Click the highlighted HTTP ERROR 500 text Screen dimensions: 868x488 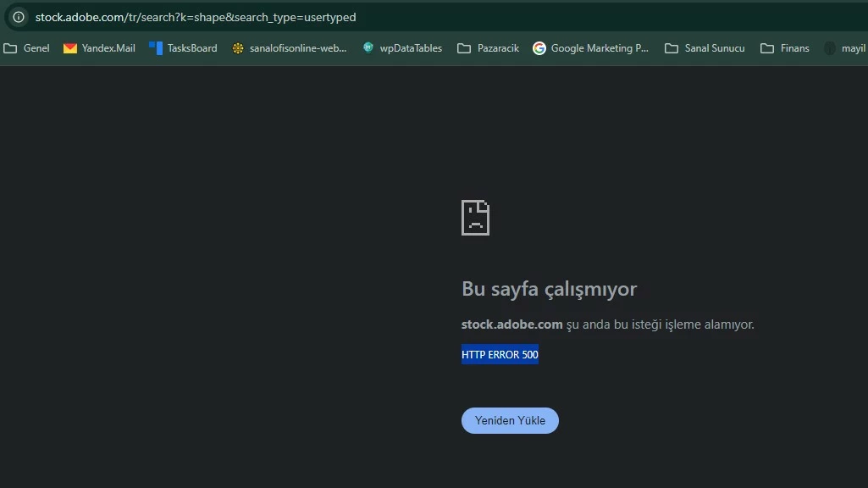click(500, 354)
